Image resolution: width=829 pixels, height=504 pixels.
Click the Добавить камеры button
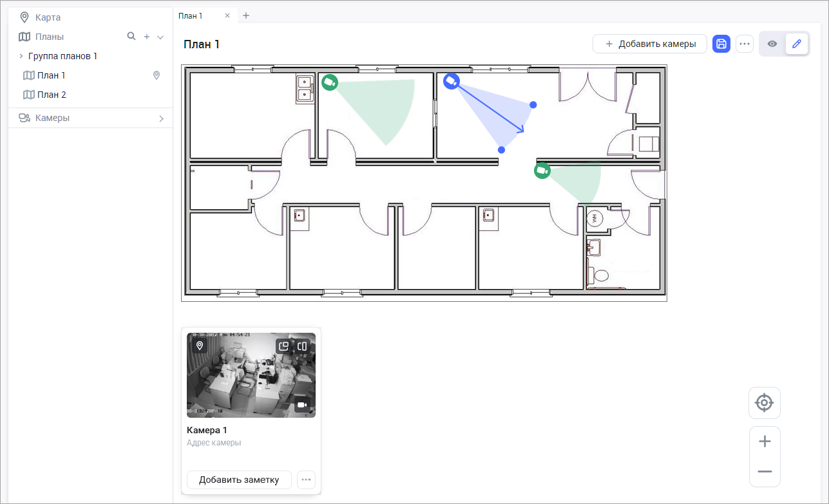click(650, 44)
